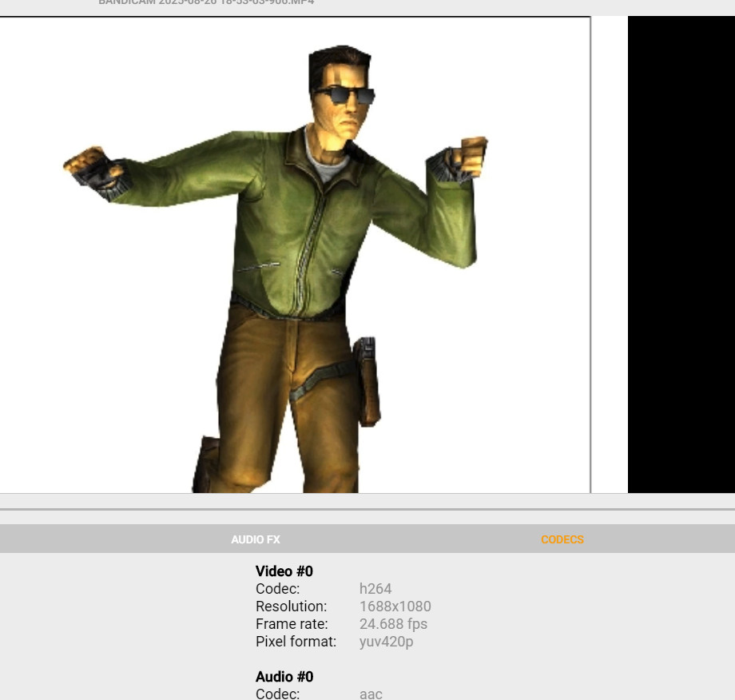Open the AUDIO FX tab
Viewport: 735px width, 700px height.
click(x=256, y=539)
